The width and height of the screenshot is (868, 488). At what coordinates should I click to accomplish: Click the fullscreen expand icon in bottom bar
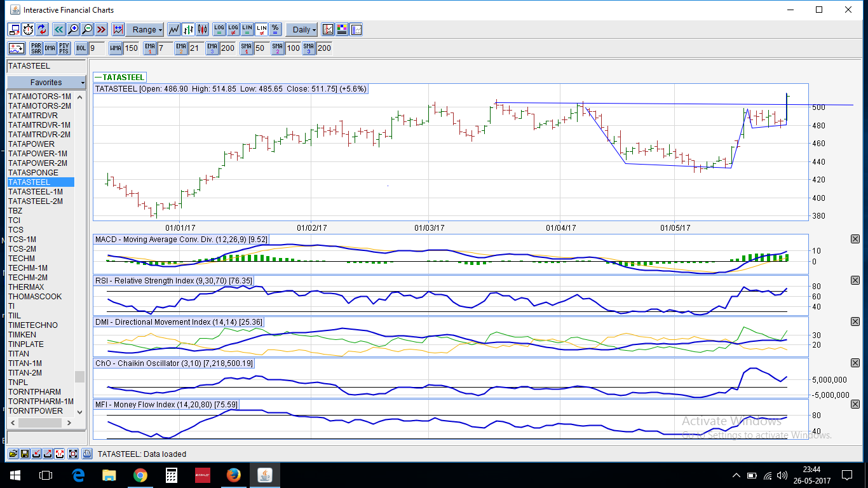pos(74,454)
